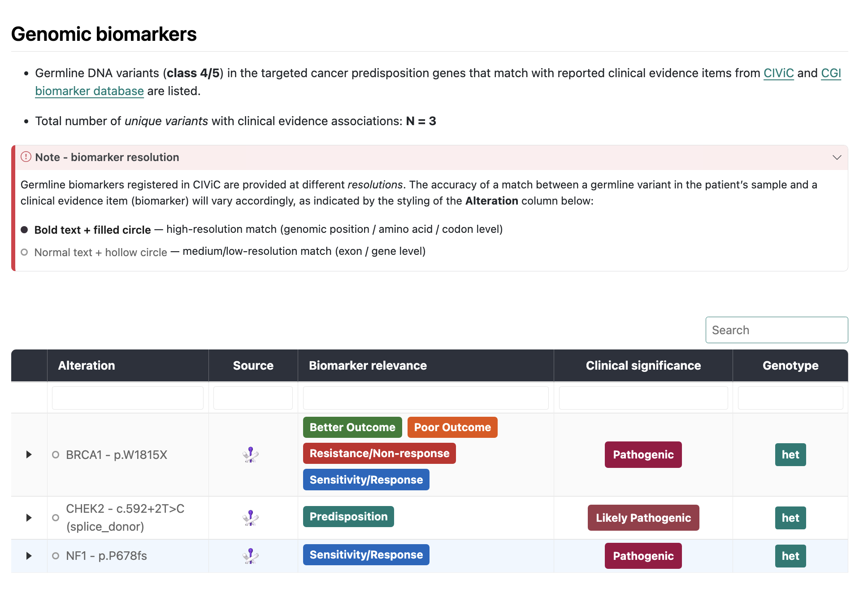Click the Poor Outcome badge
This screenshot has width=868, height=611.
point(452,427)
